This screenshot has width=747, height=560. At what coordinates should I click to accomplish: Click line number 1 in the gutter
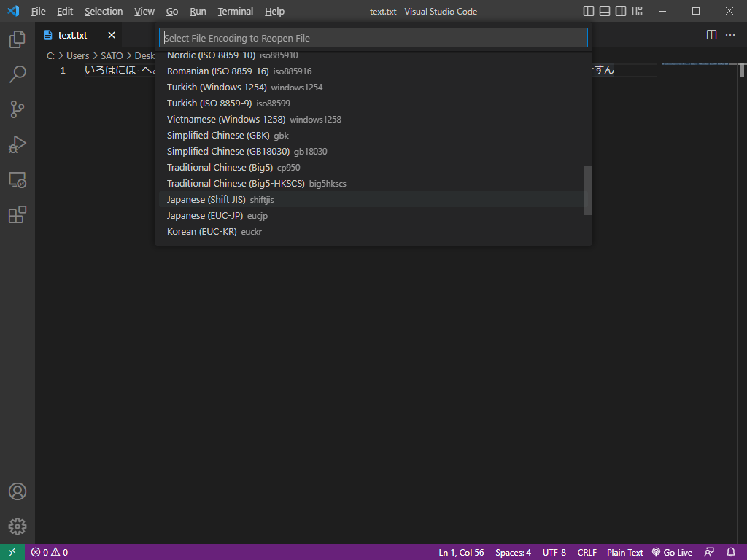pos(63,71)
